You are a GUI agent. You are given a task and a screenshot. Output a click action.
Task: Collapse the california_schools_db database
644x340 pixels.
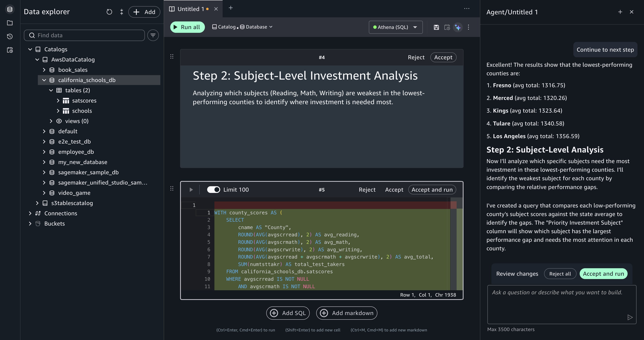coord(44,80)
